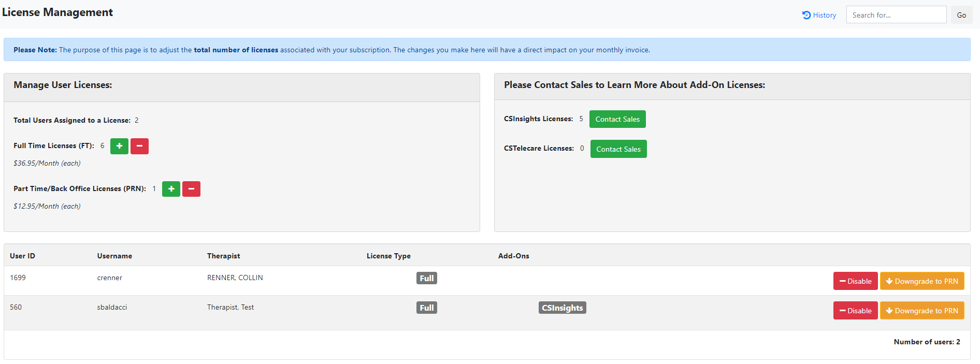Decrease Part Time/Back Office PRN licenses

click(x=191, y=189)
